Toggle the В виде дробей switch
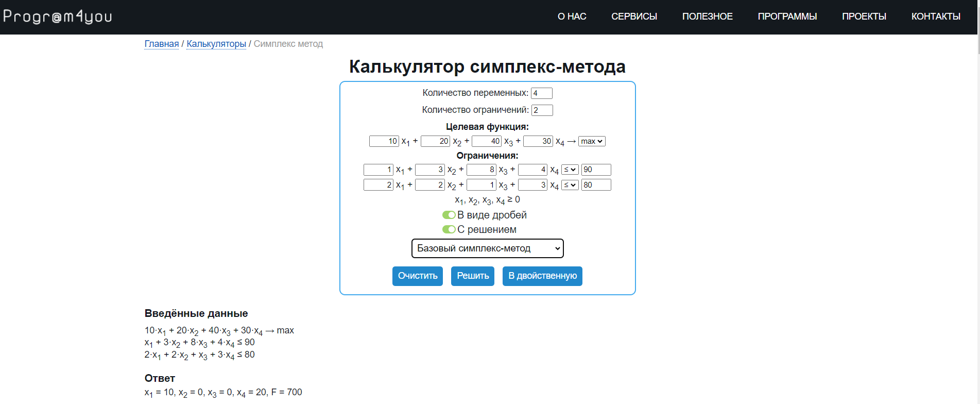The height and width of the screenshot is (404, 980). click(x=449, y=215)
